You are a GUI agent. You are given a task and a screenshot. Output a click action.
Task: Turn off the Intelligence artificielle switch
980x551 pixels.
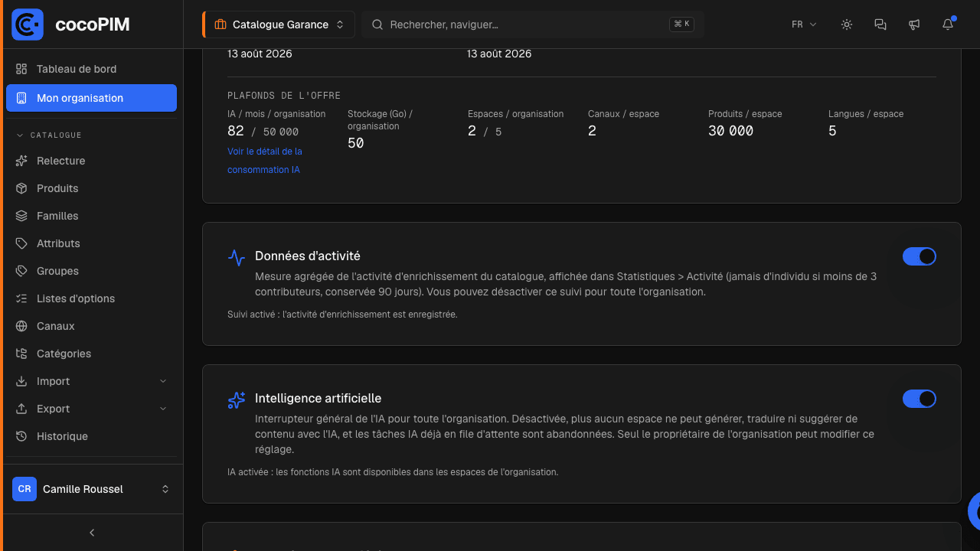click(x=920, y=399)
